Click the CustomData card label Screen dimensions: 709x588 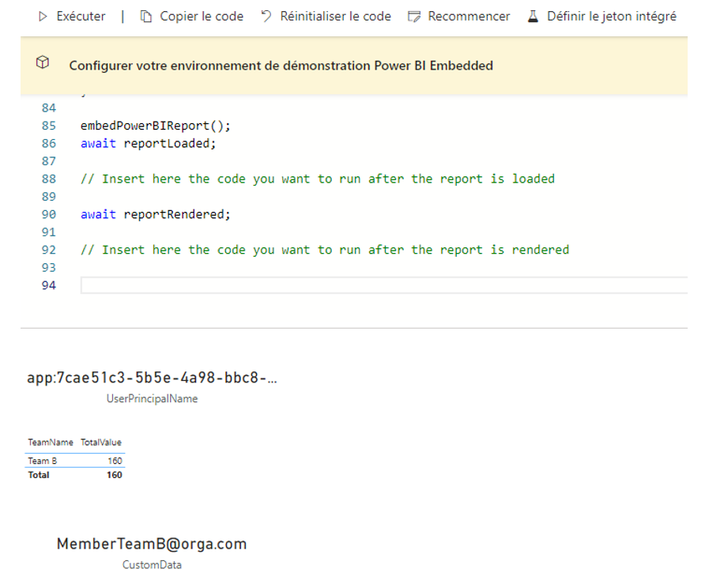tap(152, 565)
